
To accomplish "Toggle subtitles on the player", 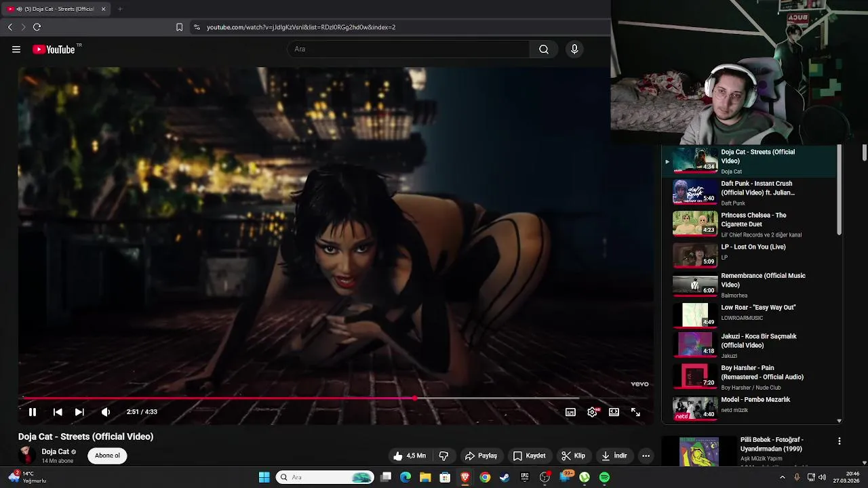I will pyautogui.click(x=570, y=412).
